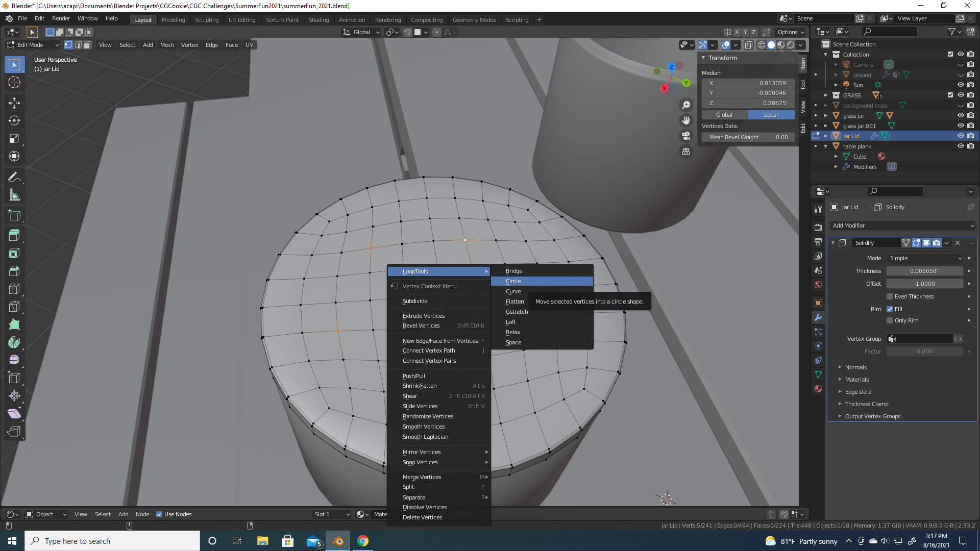980x551 pixels.
Task: Hide the jar Lid object in viewport
Action: [x=960, y=136]
